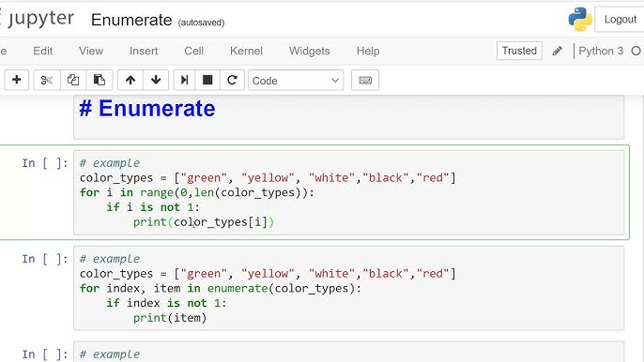Open the cell type Code dropdown
This screenshot has height=362, width=644.
coord(296,81)
